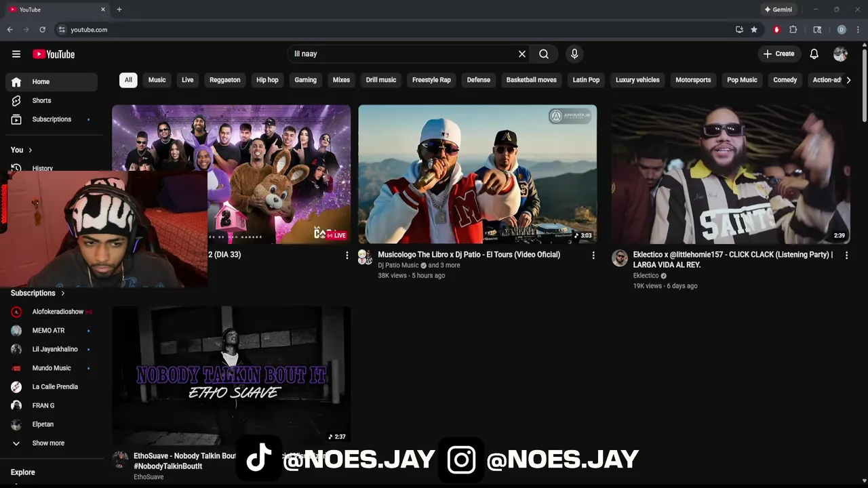Open options menu for Eklectico video
This screenshot has height=488, width=868.
point(846,256)
